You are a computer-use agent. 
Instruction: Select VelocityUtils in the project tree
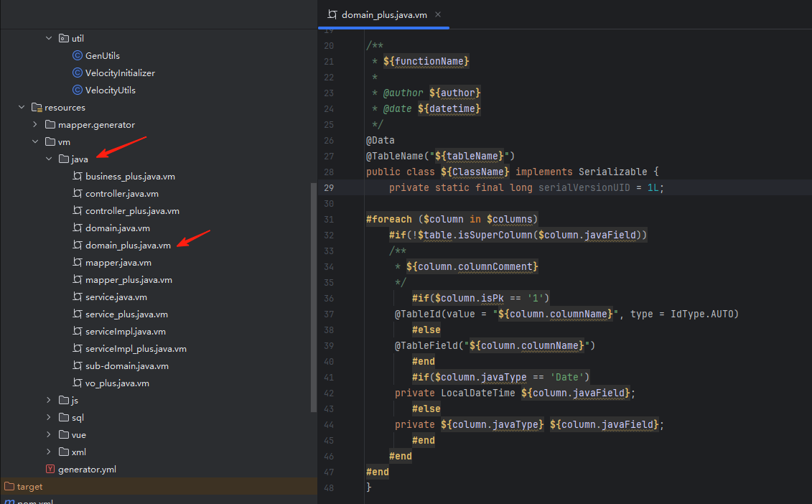coord(111,90)
